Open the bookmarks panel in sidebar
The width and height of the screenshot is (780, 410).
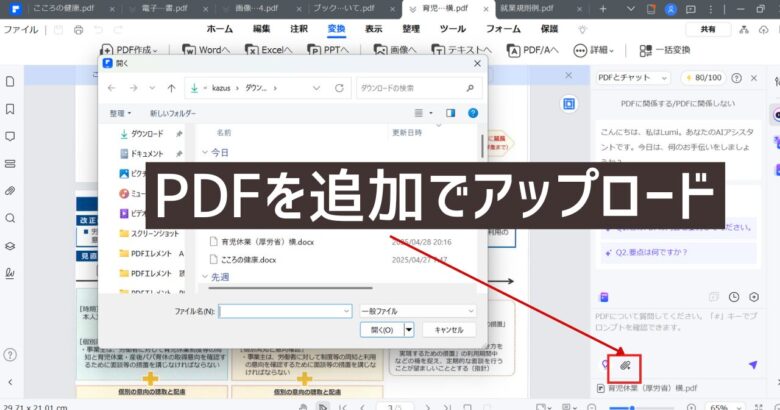coord(10,109)
